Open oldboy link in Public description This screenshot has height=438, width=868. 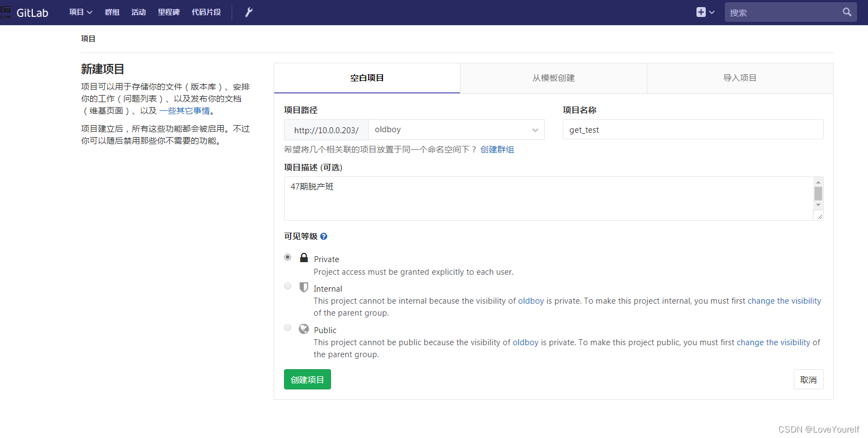(525, 342)
